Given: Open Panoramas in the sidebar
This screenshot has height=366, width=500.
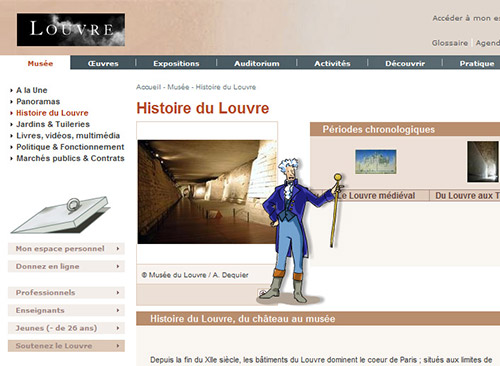Looking at the screenshot, I should [38, 101].
